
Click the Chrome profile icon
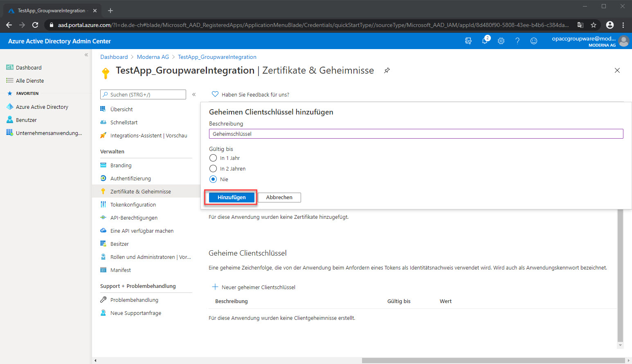pyautogui.click(x=610, y=25)
